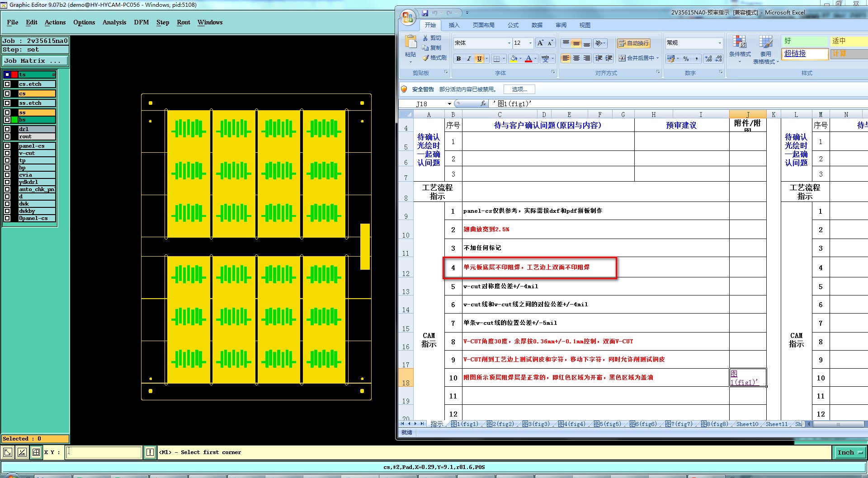Toggle display checkbox for rout layer
The height and width of the screenshot is (478, 868).
[x=7, y=136]
